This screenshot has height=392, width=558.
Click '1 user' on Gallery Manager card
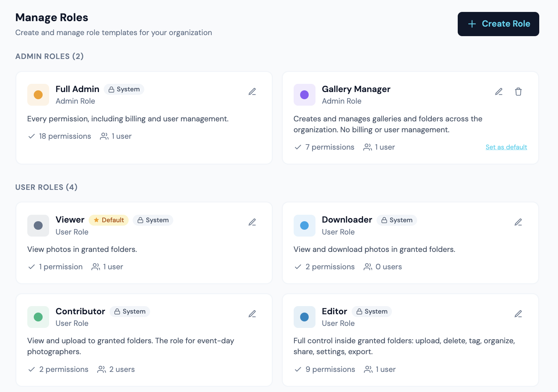(379, 147)
